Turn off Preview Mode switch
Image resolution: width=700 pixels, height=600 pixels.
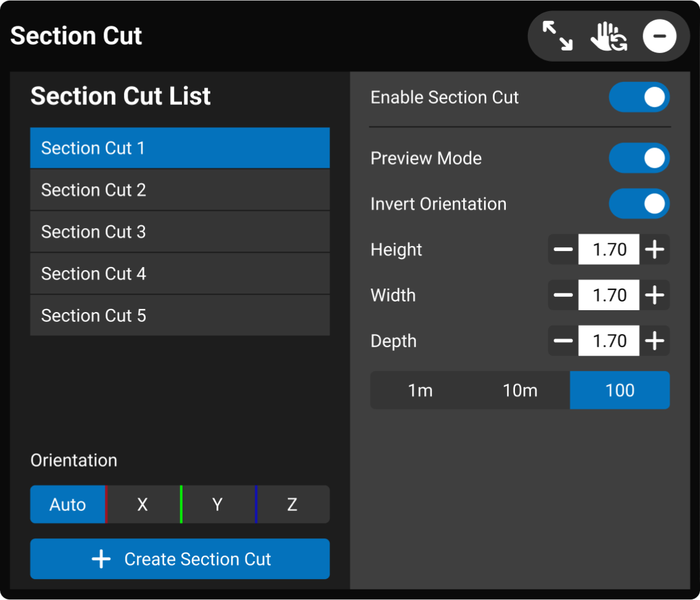(639, 158)
